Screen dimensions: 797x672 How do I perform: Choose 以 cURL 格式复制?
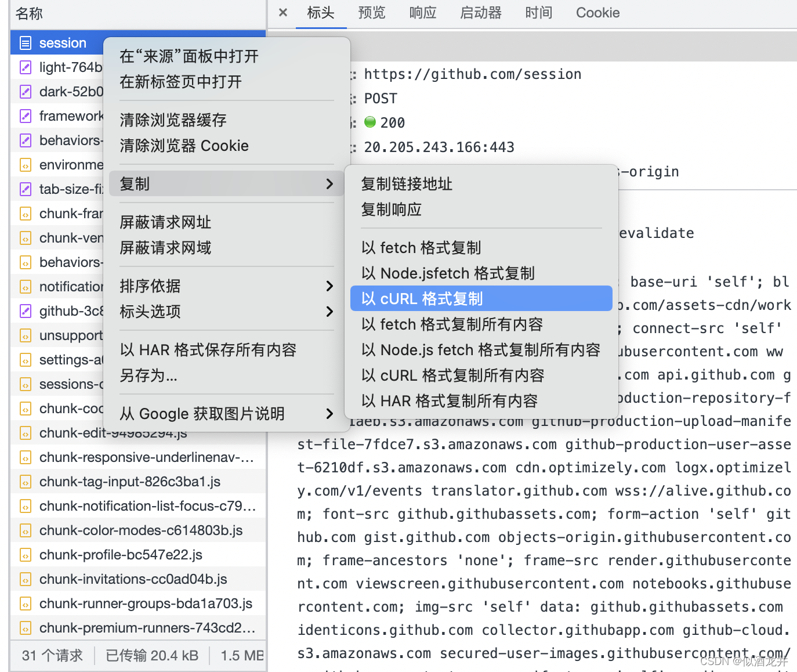481,299
